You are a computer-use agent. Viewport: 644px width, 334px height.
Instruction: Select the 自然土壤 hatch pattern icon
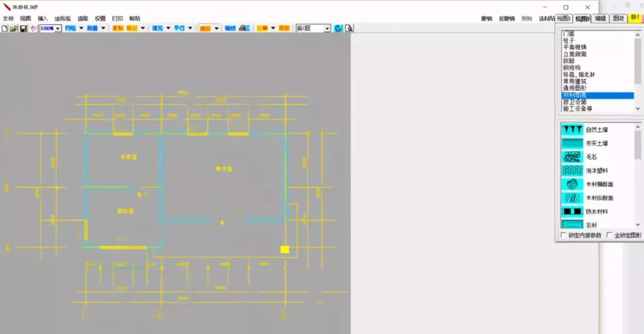(572, 129)
